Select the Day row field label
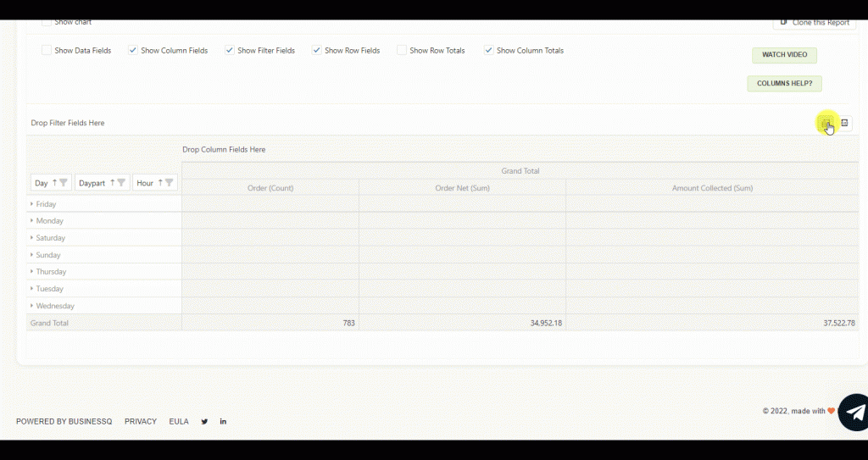Viewport: 868px width, 460px height. (x=42, y=183)
